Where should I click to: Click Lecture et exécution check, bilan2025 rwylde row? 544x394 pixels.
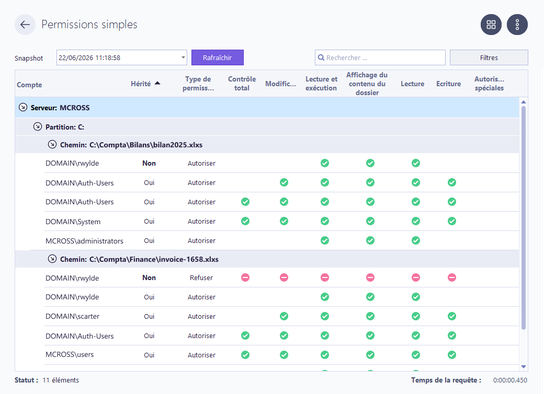[x=325, y=163]
